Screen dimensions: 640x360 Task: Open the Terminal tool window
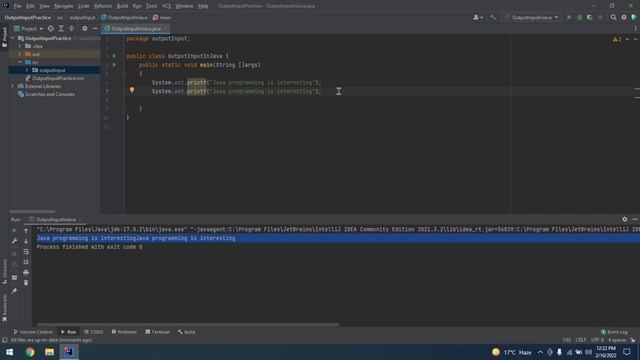(x=158, y=332)
